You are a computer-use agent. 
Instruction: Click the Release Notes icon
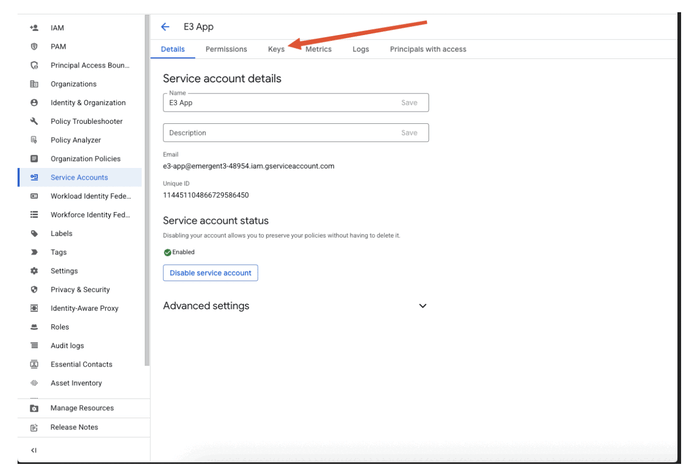34,427
